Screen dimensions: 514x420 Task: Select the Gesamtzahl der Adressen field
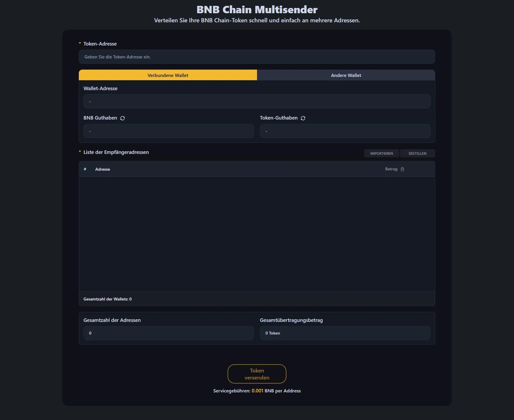[x=168, y=333]
